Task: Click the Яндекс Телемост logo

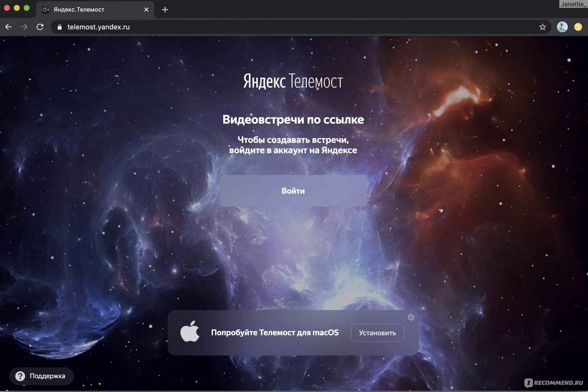Action: click(x=293, y=81)
